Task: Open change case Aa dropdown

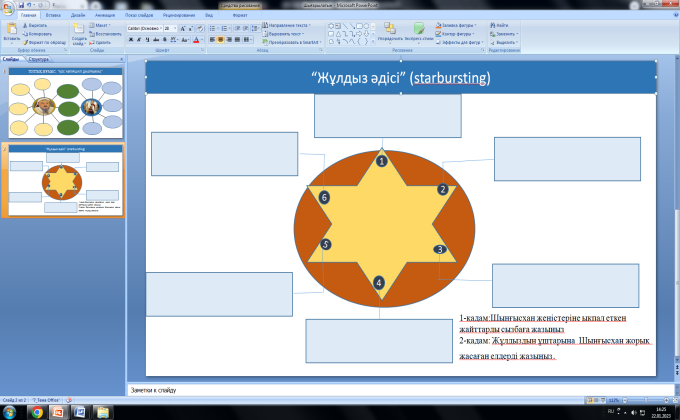Action: pyautogui.click(x=185, y=40)
